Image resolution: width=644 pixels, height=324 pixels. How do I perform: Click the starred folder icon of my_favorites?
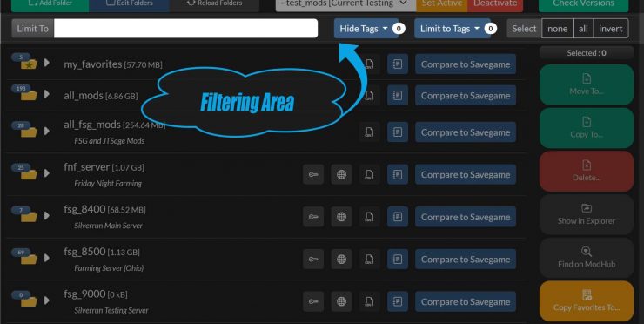[29, 64]
